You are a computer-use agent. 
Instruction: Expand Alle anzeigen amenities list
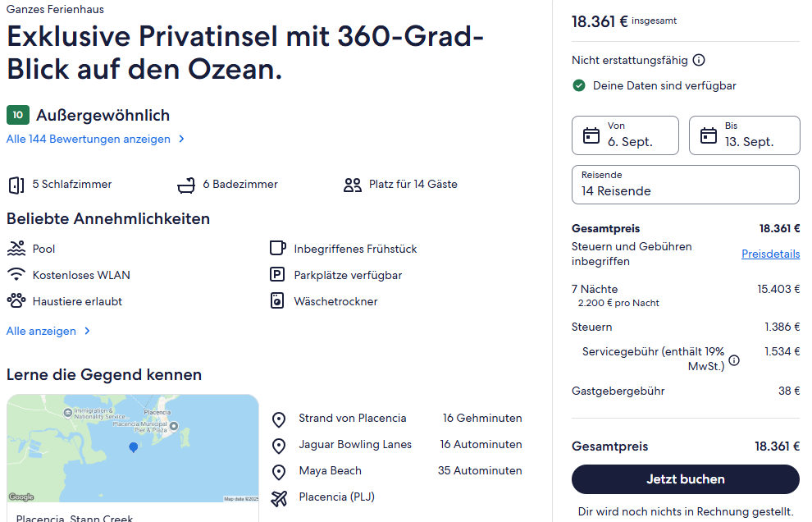click(x=48, y=331)
